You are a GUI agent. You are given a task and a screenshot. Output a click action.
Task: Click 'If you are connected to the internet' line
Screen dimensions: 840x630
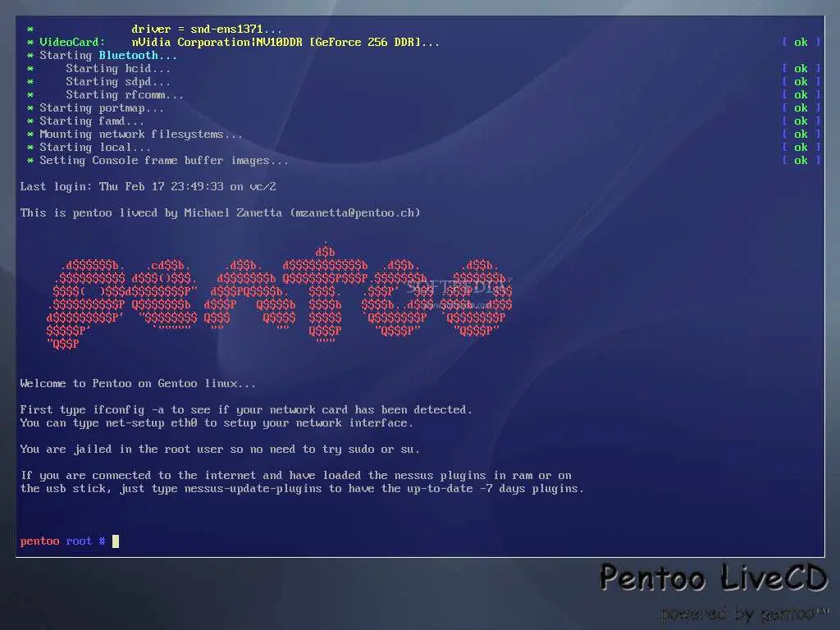click(x=295, y=475)
